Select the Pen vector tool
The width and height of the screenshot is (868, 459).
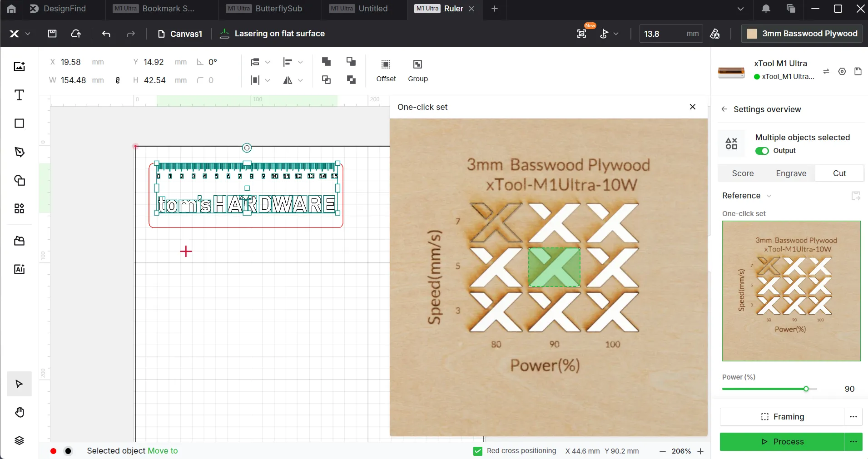coord(19,152)
